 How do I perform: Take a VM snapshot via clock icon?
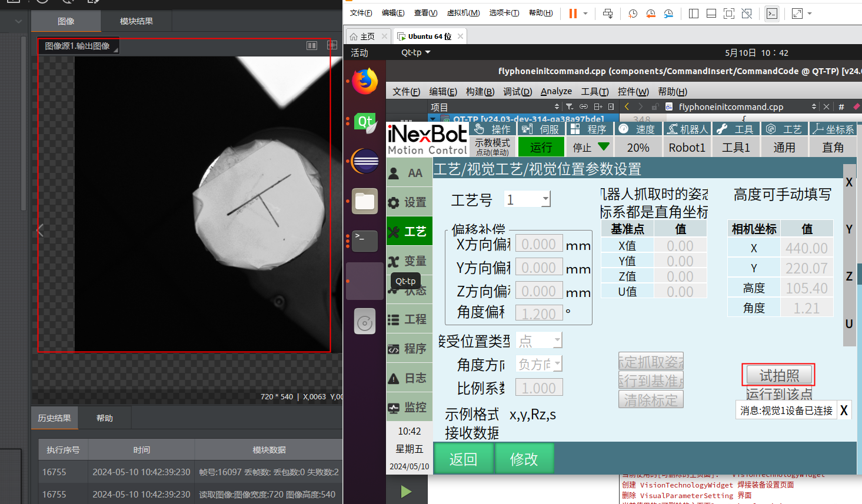[633, 14]
